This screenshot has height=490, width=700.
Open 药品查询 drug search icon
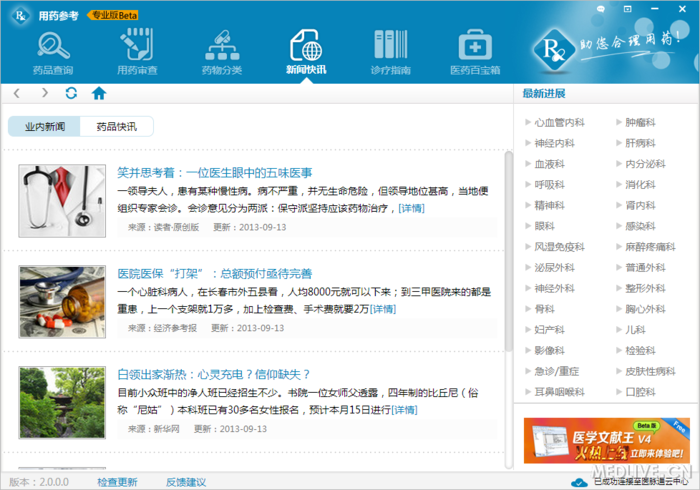tap(53, 52)
